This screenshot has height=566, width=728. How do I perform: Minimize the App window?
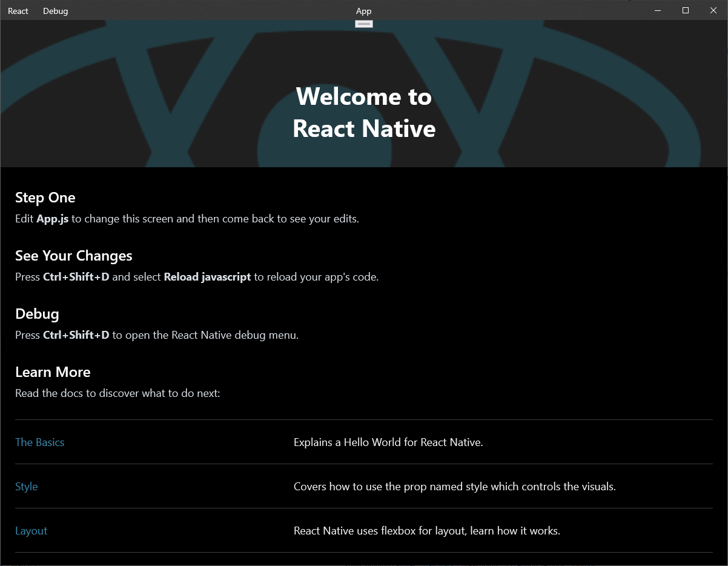pyautogui.click(x=658, y=10)
